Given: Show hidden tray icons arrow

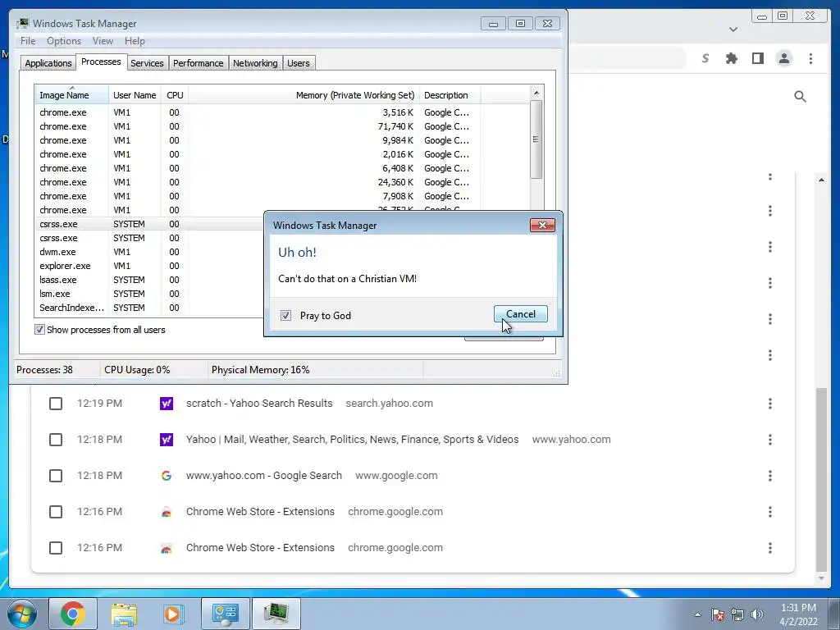Looking at the screenshot, I should pyautogui.click(x=697, y=614).
